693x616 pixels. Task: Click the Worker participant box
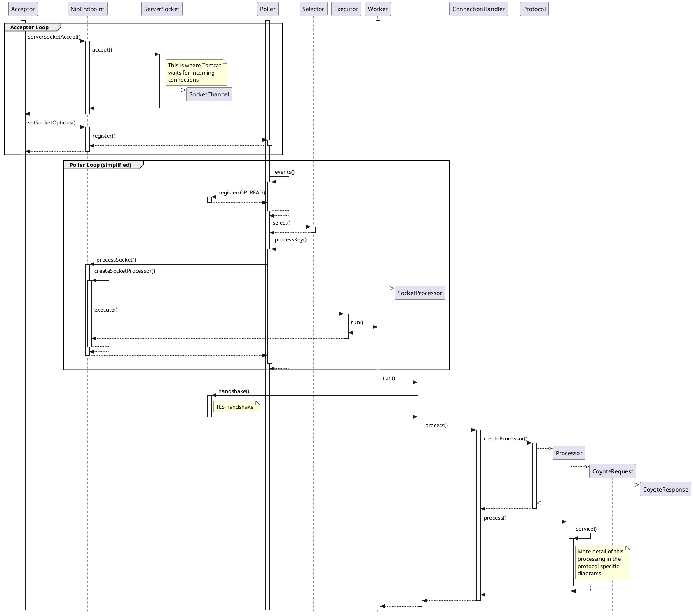coord(378,9)
